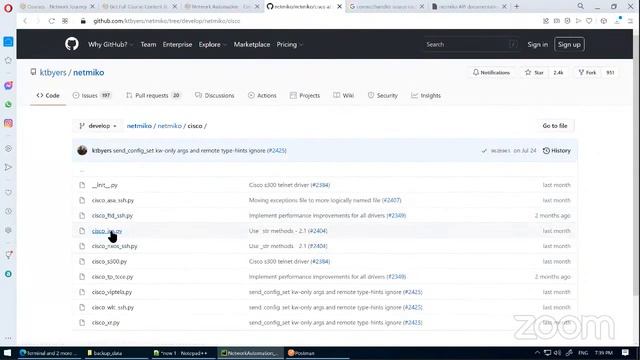Viewport: 640px width, 360px height.
Task: Open WhatsApp in Opera sidebar
Action: click(8, 104)
